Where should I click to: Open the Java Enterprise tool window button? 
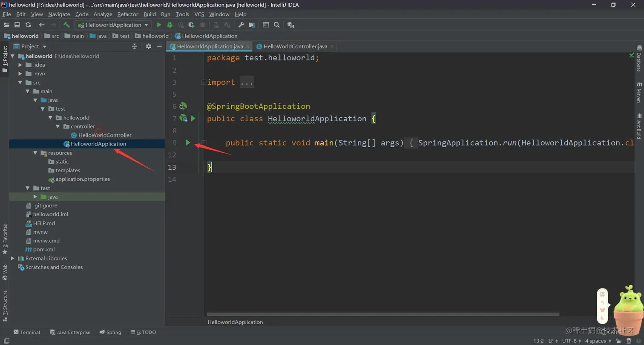coord(70,332)
